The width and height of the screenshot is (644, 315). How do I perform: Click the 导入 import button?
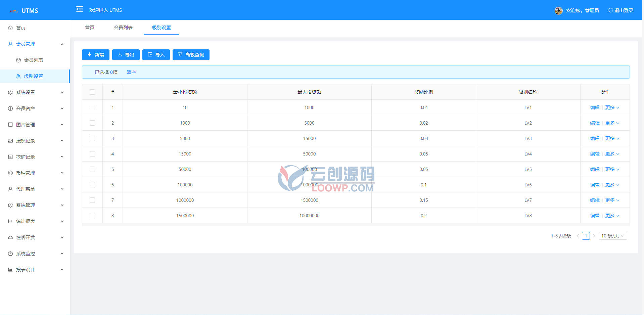click(x=156, y=55)
